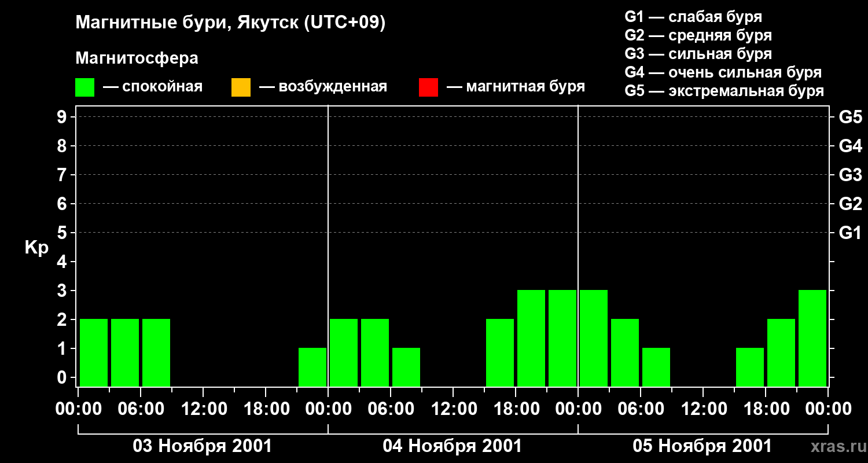The image size is (868, 463).
Task: Click the Kp 2 bar for 03 Ноября 06:00–09:00
Action: (x=156, y=352)
